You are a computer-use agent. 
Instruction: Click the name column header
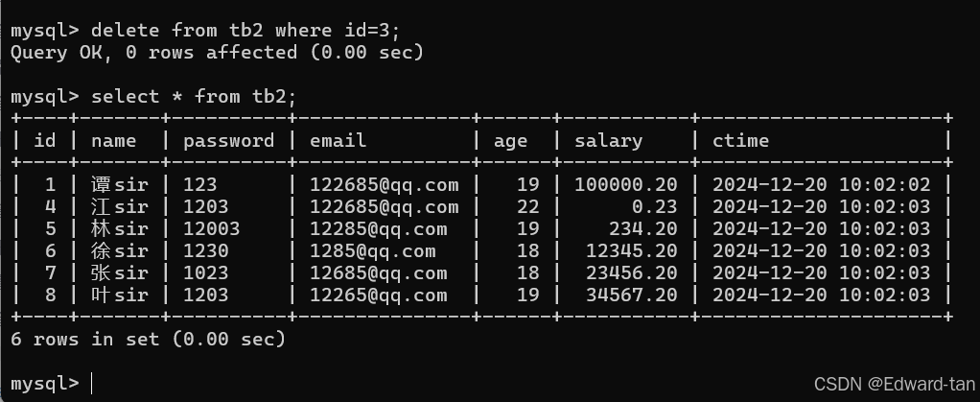114,140
